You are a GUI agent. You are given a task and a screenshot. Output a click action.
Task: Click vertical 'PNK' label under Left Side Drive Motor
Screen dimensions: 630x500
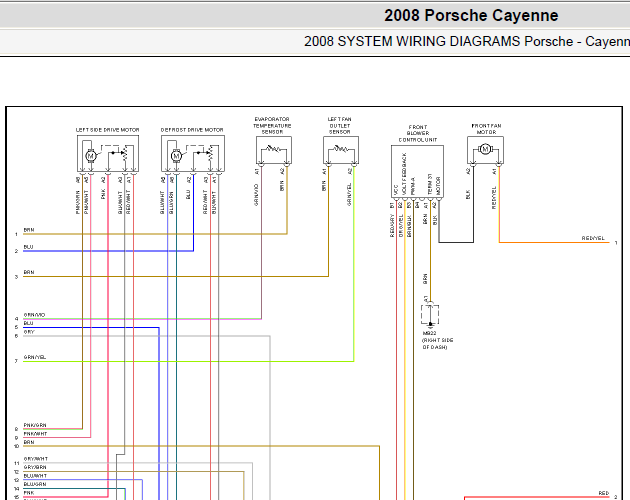pos(103,194)
